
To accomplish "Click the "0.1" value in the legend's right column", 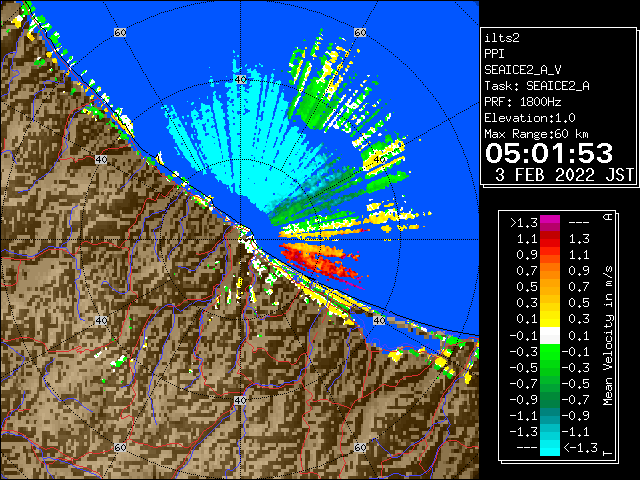I will click(x=579, y=336).
